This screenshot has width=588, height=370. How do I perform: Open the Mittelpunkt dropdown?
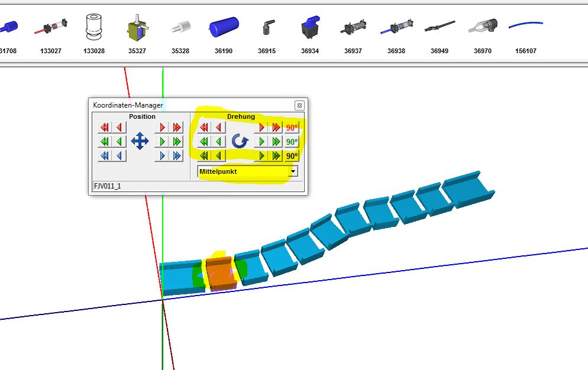click(x=292, y=171)
